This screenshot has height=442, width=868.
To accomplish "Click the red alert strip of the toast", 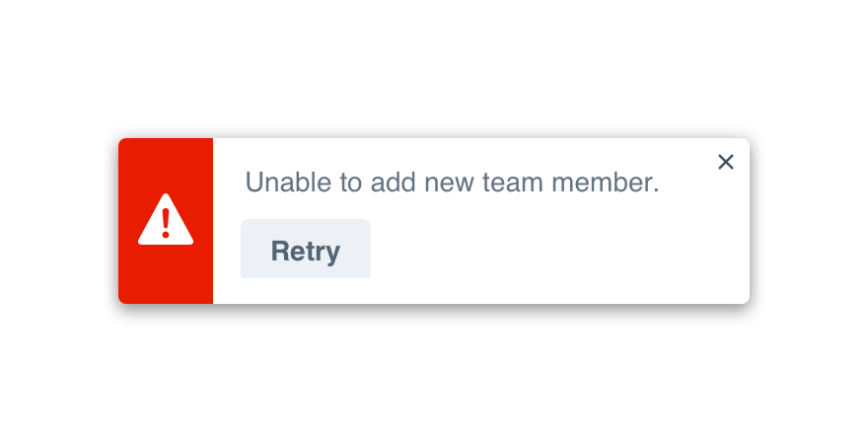I will (166, 221).
